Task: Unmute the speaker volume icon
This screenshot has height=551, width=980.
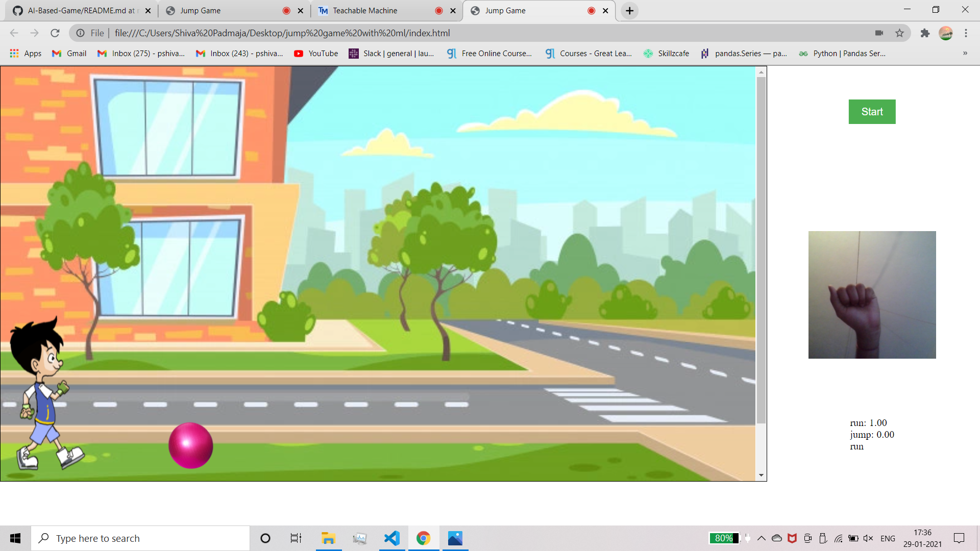Action: click(868, 538)
